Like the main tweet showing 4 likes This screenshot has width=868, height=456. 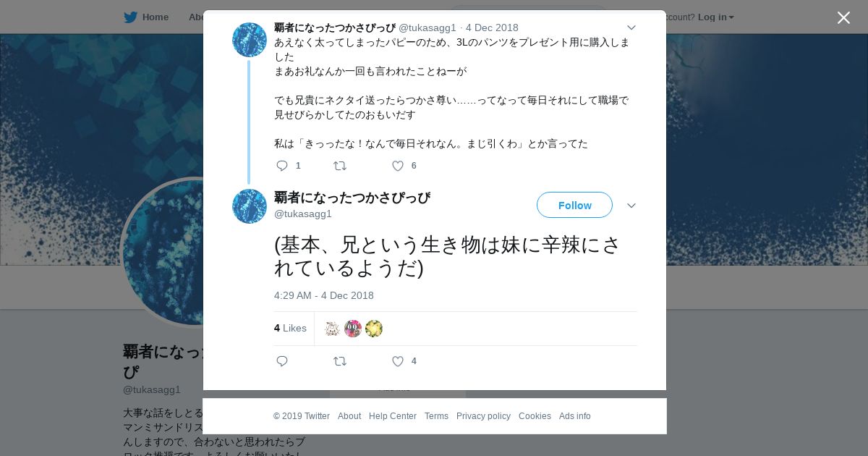coord(398,361)
